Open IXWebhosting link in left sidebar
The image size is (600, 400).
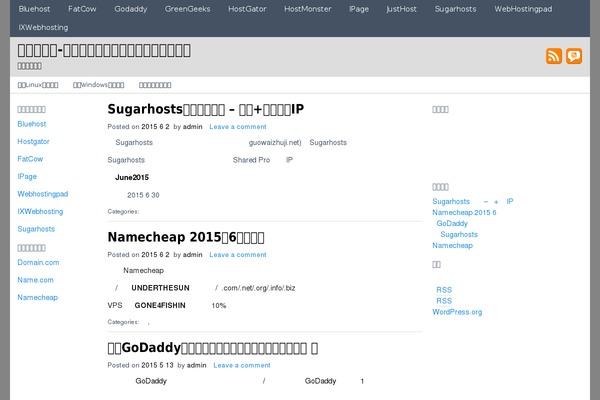[40, 211]
